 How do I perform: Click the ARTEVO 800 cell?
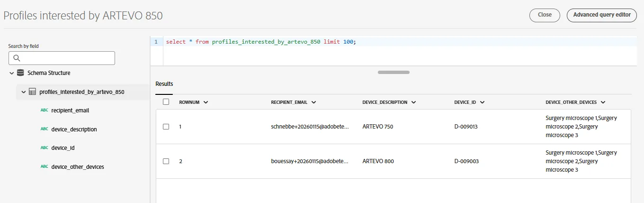click(378, 161)
